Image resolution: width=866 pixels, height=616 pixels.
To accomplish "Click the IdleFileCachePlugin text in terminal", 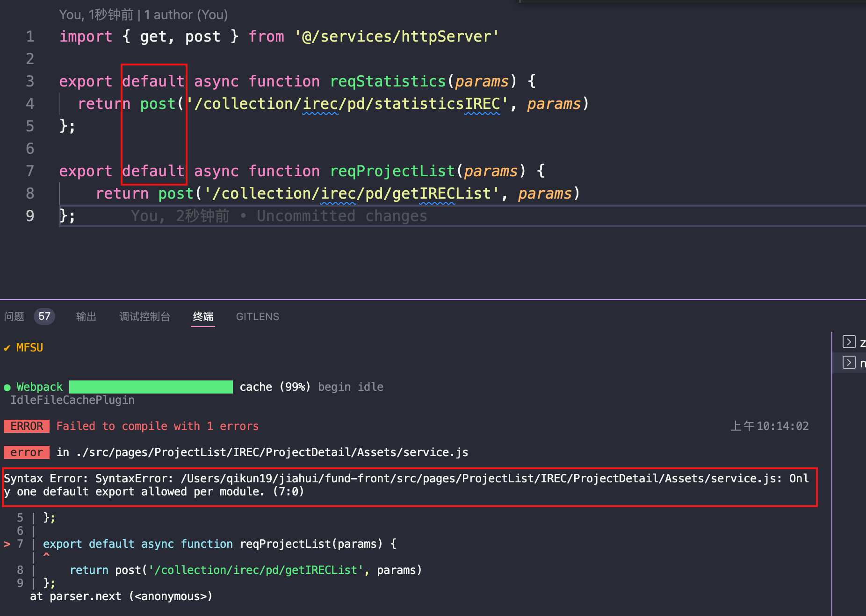I will (x=72, y=400).
